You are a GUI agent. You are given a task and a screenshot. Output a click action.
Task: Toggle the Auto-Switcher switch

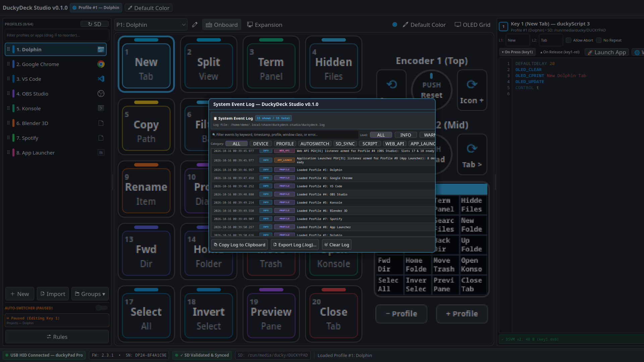(101, 308)
